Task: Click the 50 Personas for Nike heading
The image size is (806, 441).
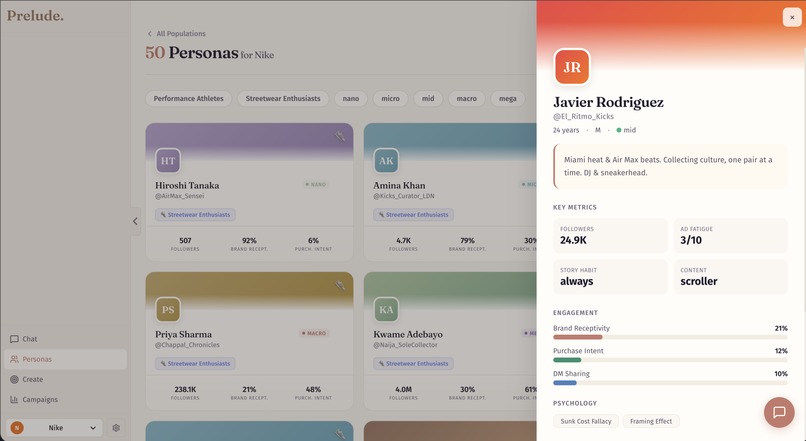Action: 209,53
